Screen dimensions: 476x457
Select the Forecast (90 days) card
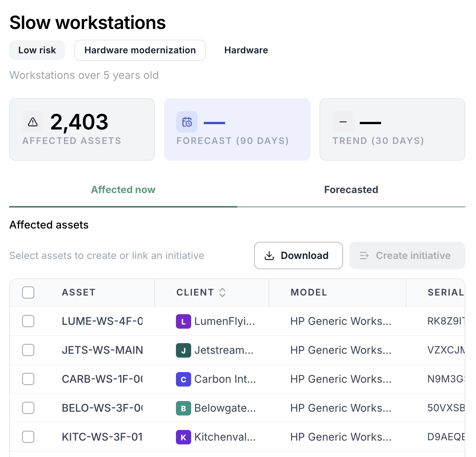coord(237,129)
